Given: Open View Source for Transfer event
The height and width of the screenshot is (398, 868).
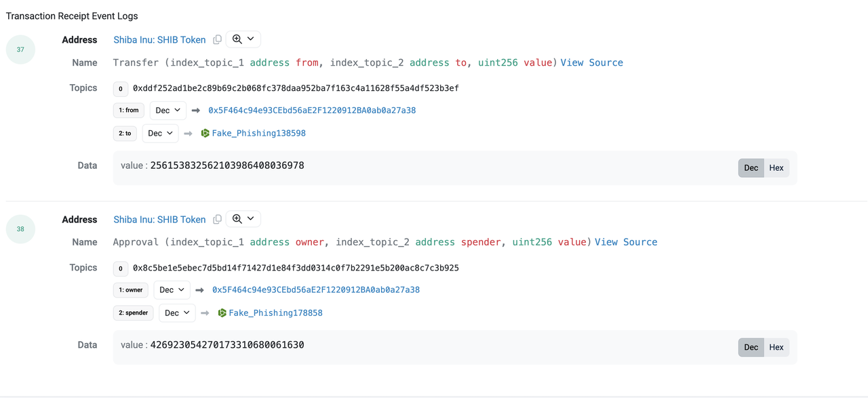Looking at the screenshot, I should pos(591,62).
